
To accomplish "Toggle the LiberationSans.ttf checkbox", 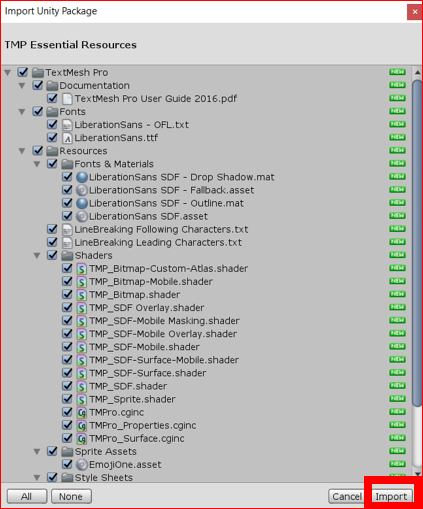I will pos(52,137).
